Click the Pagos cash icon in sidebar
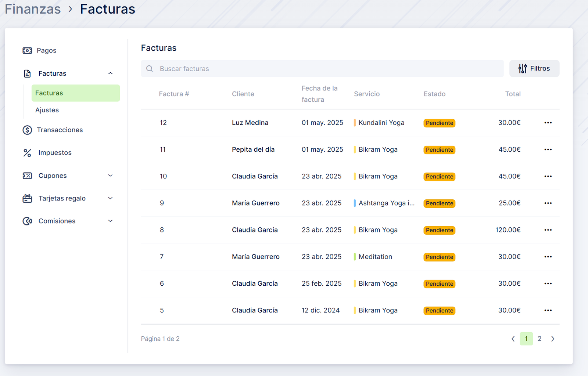 point(27,51)
